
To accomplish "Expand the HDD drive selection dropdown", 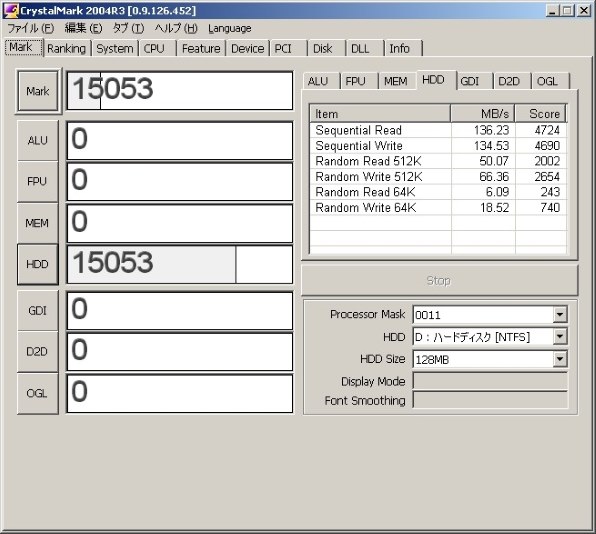I will (560, 337).
